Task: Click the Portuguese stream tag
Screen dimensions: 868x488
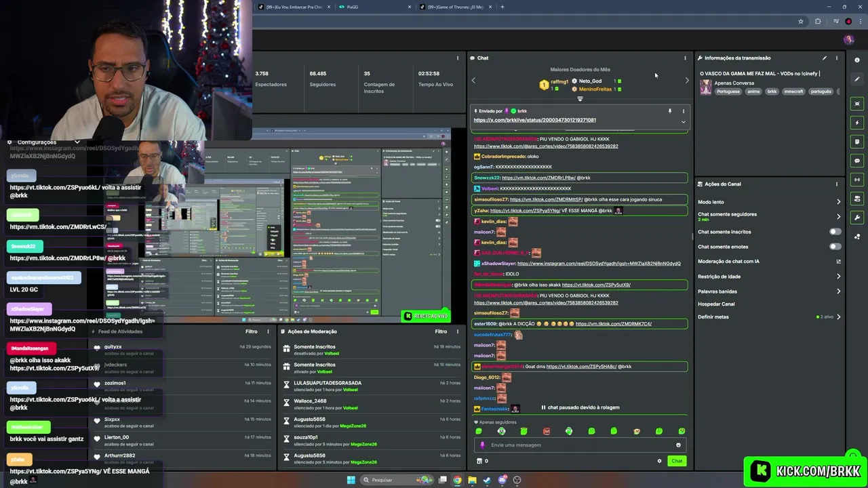Action: coord(728,91)
